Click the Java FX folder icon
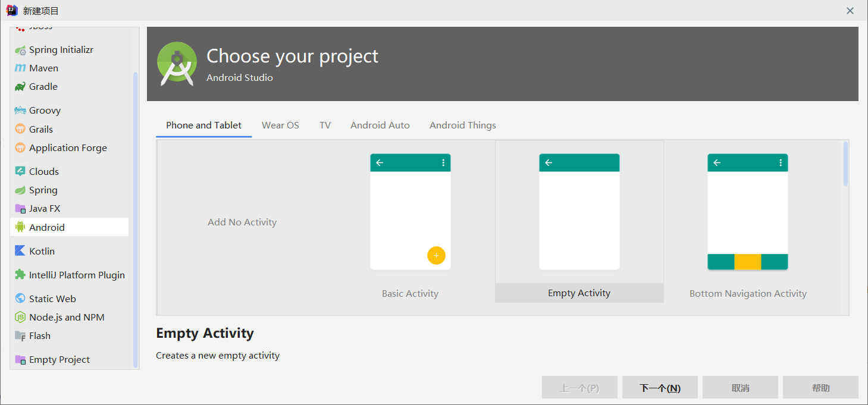868x405 pixels. 20,209
